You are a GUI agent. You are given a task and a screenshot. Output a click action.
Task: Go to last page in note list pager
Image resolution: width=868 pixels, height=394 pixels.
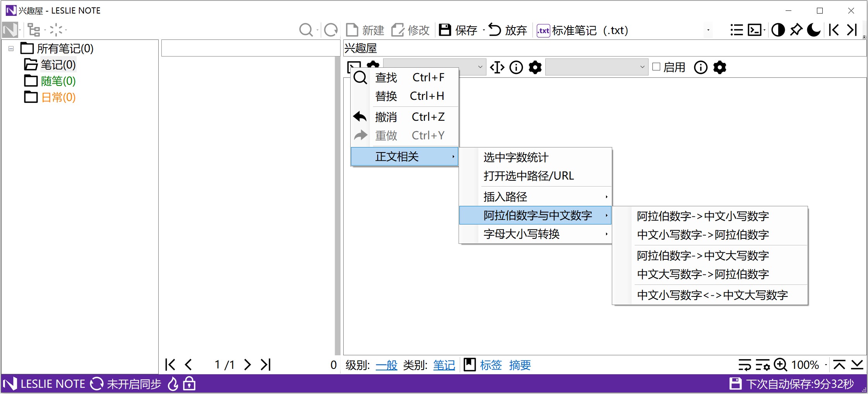click(265, 365)
